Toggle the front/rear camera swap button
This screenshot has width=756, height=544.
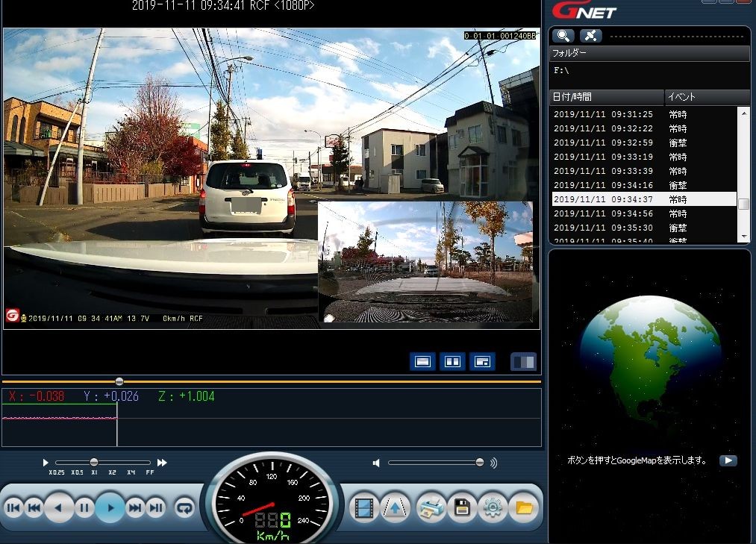(524, 362)
